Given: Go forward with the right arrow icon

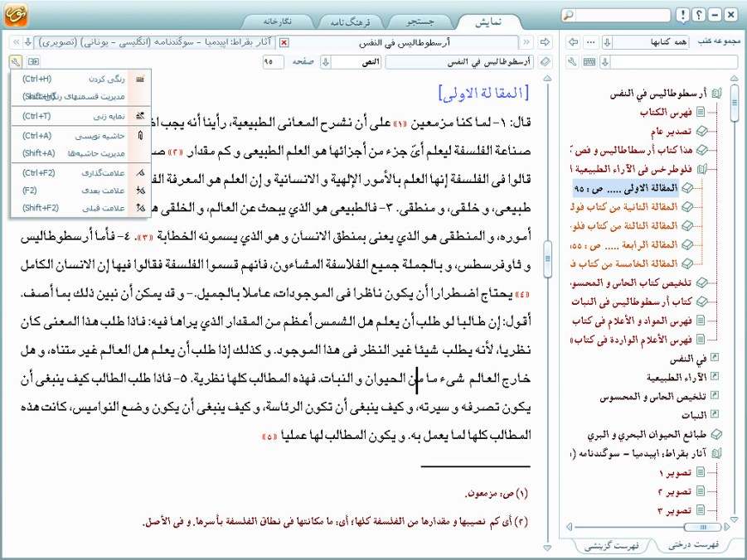Looking at the screenshot, I should 545,42.
